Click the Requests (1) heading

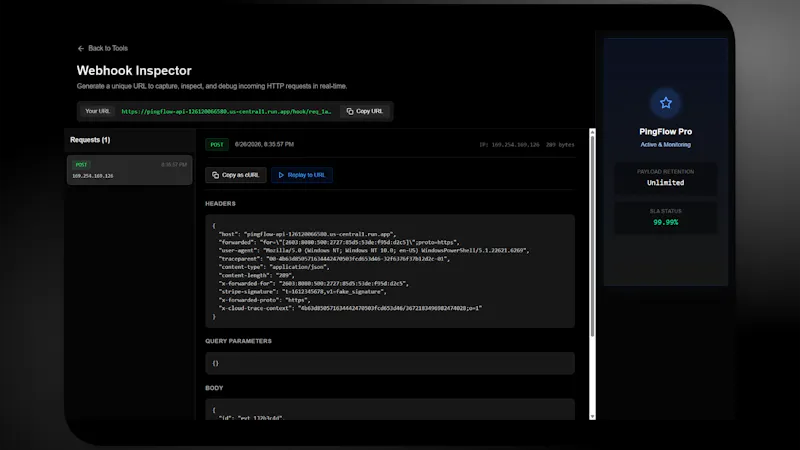tap(90, 140)
